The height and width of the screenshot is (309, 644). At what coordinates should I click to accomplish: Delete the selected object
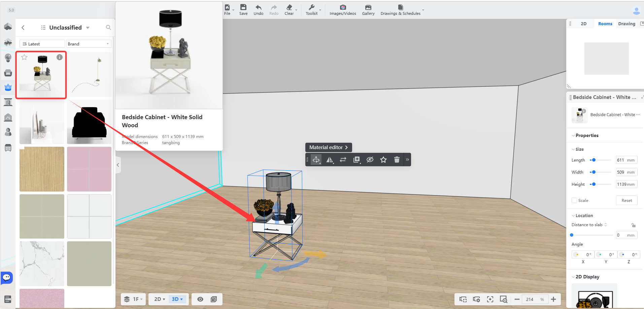pyautogui.click(x=397, y=160)
